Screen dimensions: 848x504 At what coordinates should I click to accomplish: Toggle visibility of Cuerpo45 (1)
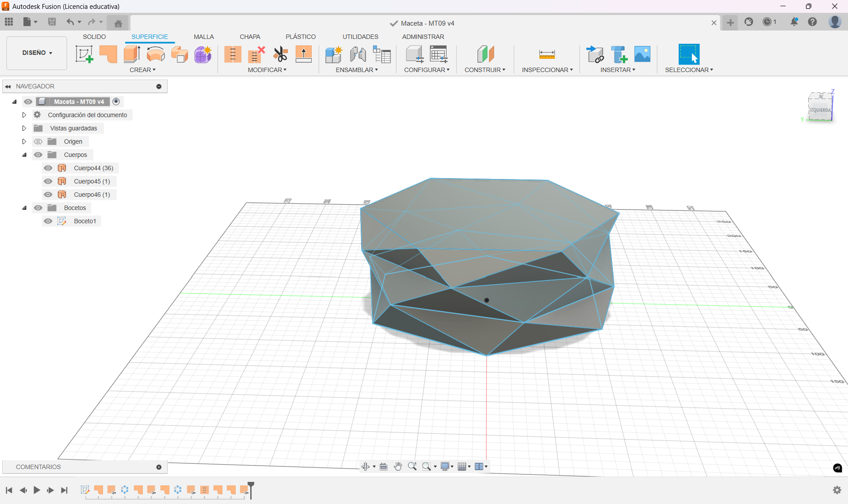pyautogui.click(x=48, y=181)
